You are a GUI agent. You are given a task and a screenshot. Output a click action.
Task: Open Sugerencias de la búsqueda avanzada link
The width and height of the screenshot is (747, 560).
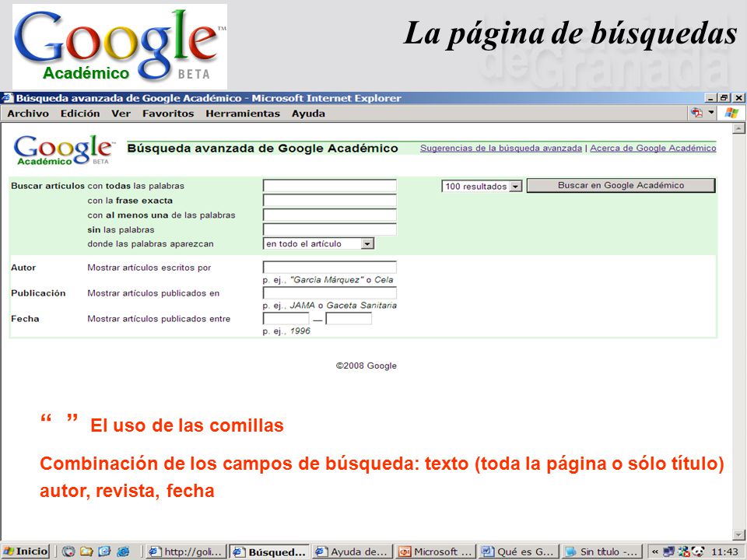(500, 148)
